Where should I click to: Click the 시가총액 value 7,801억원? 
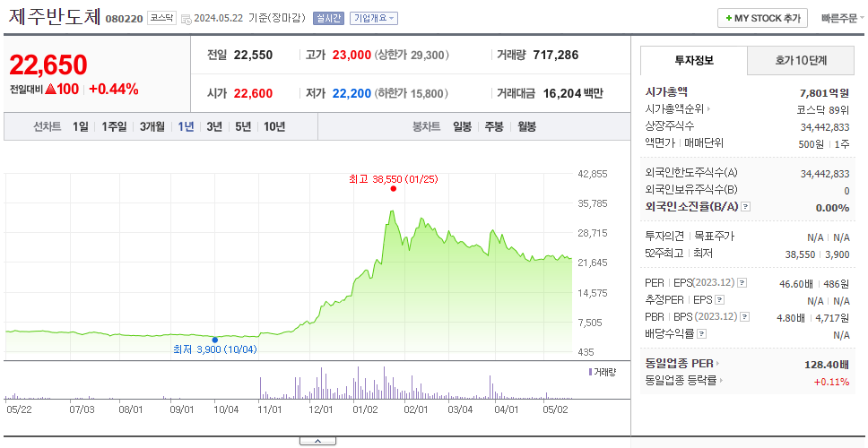click(x=825, y=92)
